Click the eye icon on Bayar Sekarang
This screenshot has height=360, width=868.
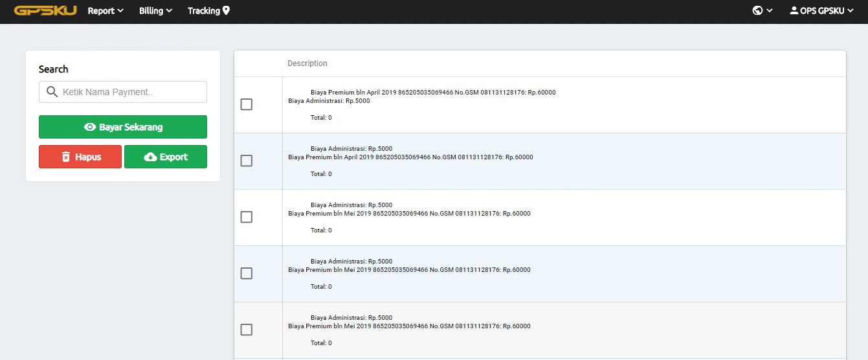pos(90,127)
